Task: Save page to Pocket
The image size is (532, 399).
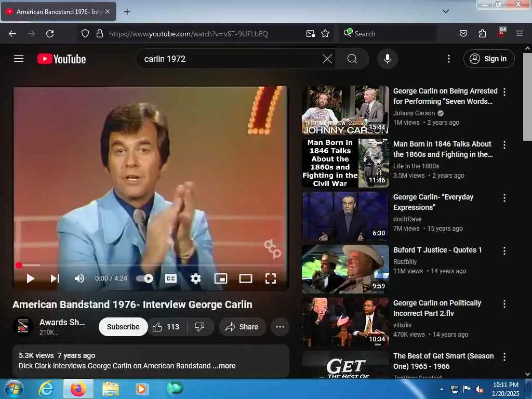Action: point(463,34)
